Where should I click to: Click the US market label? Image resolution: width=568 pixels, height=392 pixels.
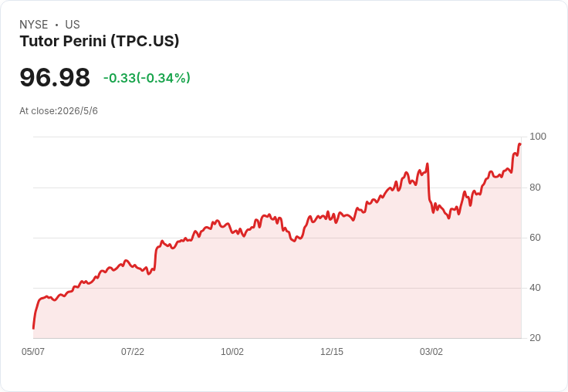click(x=73, y=25)
